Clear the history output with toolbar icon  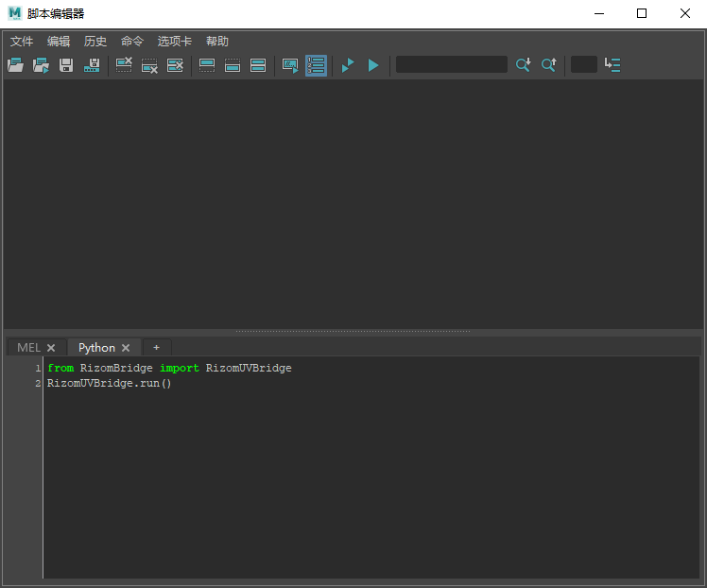124,65
